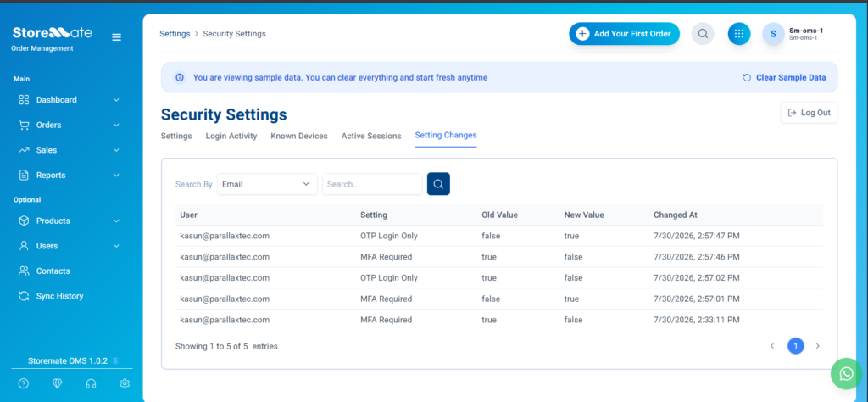The width and height of the screenshot is (868, 402).
Task: Open Contacts in the sidebar
Action: (53, 271)
